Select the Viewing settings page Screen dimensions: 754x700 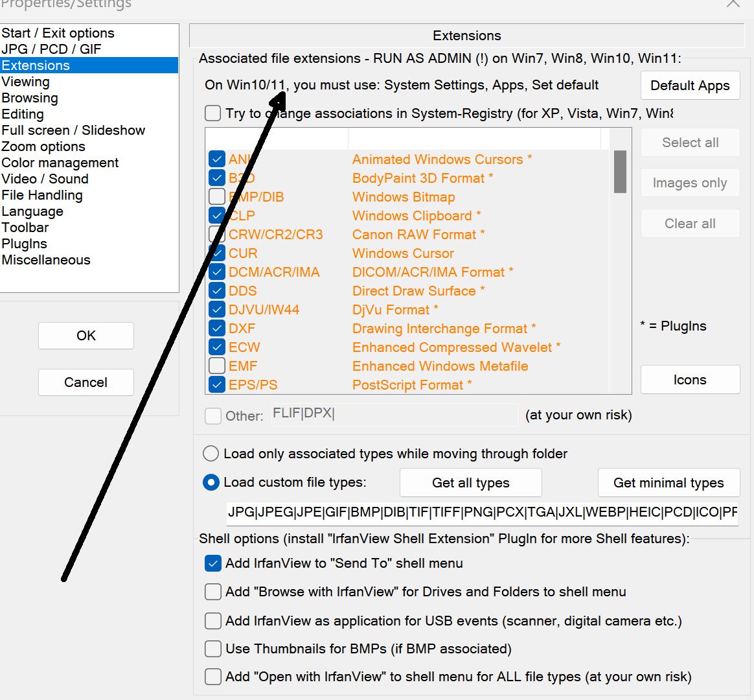tap(25, 81)
